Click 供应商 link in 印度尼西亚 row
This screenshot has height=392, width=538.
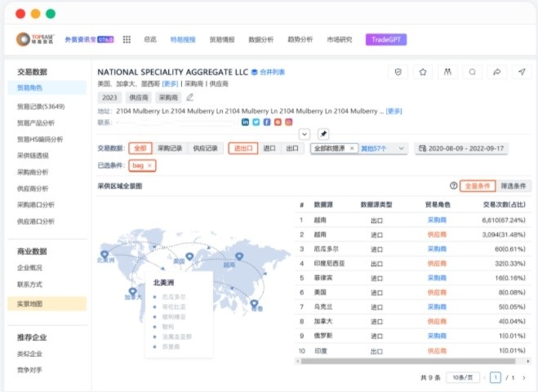click(x=437, y=263)
